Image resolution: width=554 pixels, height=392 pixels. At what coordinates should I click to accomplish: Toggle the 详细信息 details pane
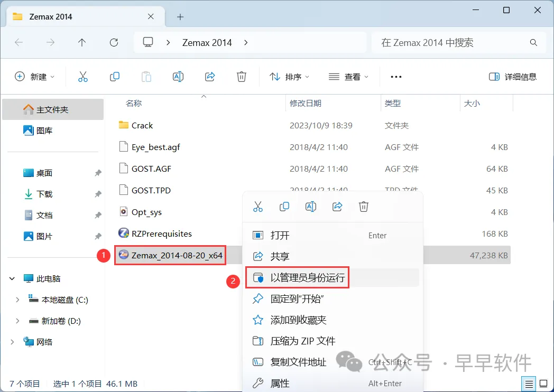tap(513, 77)
